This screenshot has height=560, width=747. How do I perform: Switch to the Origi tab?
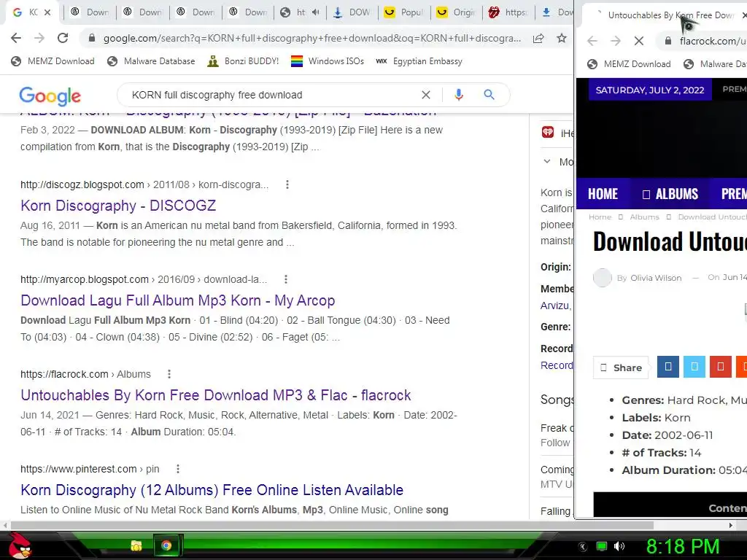pyautogui.click(x=457, y=12)
